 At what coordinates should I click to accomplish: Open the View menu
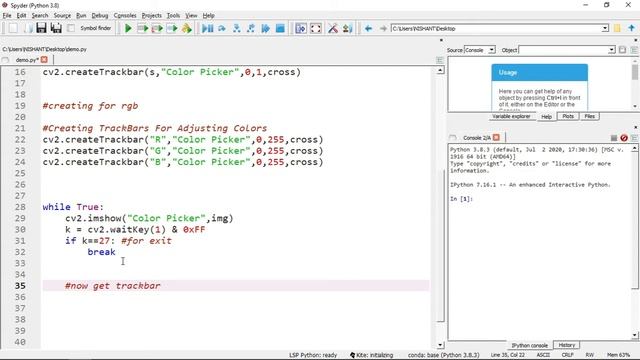[x=191, y=16]
